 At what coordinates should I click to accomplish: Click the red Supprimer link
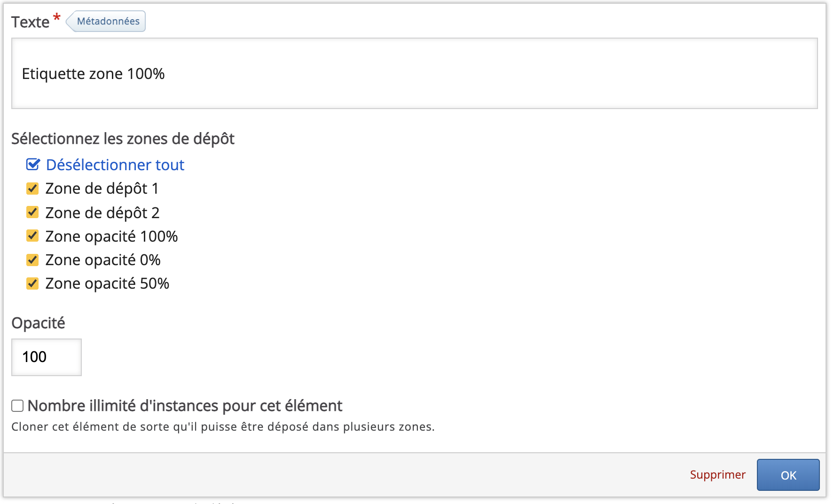coord(717,475)
